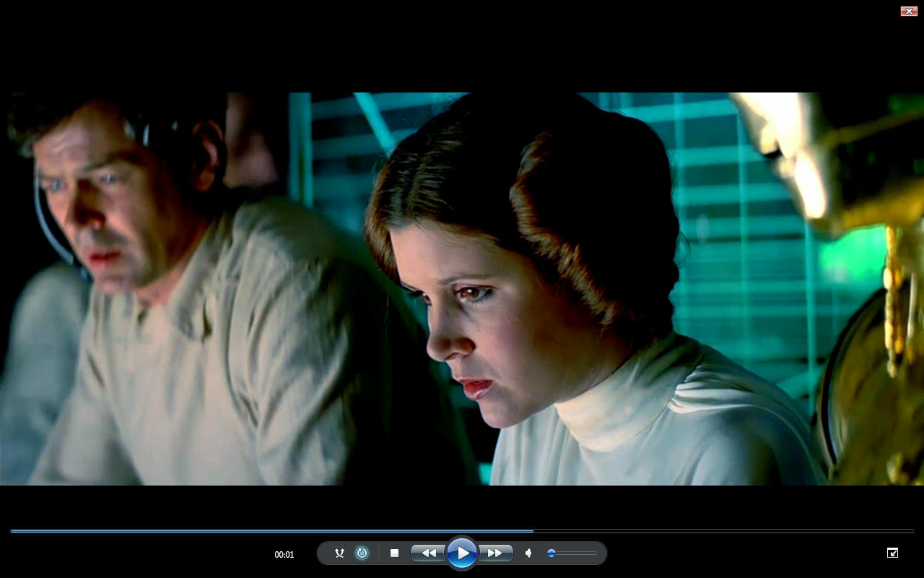This screenshot has width=924, height=578.
Task: Click the rewind previous button
Action: [428, 553]
